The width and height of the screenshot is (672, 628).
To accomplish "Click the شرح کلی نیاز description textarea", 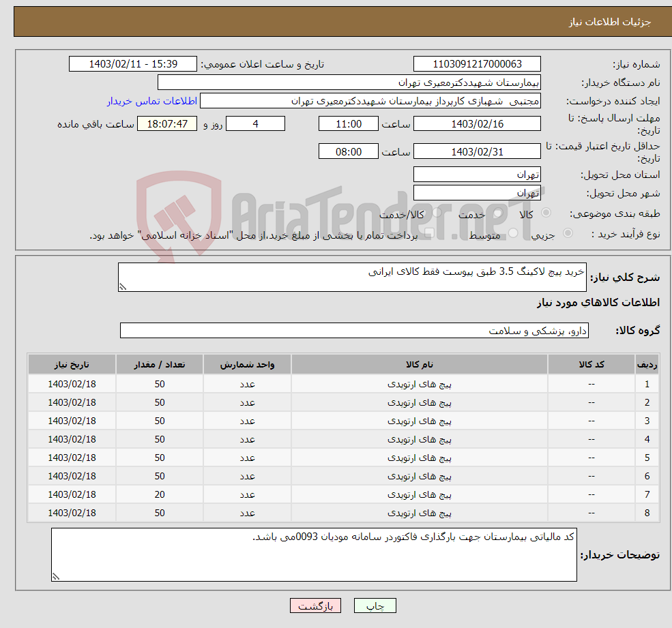I will click(x=352, y=277).
